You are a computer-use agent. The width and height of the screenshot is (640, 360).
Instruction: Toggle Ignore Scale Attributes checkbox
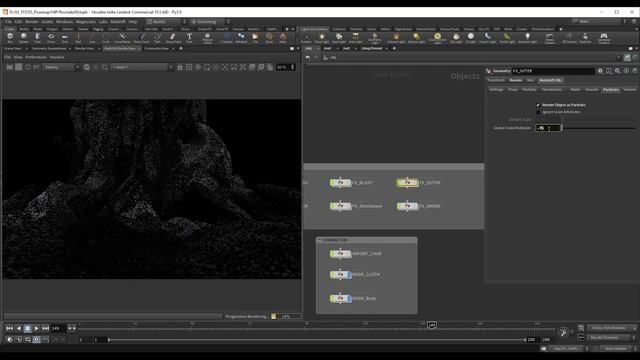pos(538,112)
